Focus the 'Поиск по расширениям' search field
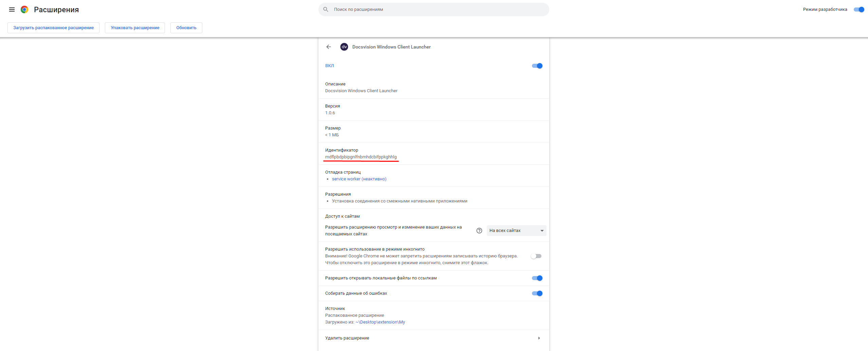Viewport: 868px width, 351px height. point(433,9)
